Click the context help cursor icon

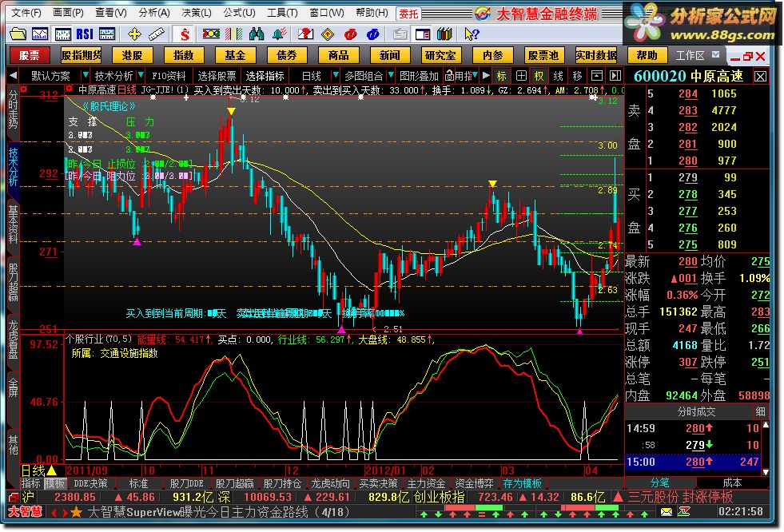click(472, 34)
